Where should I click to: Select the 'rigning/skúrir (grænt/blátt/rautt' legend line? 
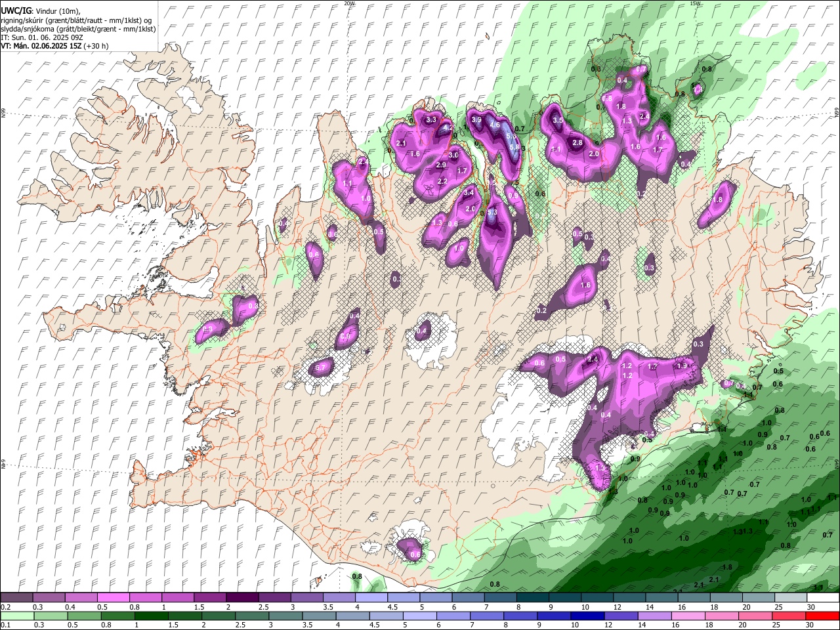[x=77, y=20]
